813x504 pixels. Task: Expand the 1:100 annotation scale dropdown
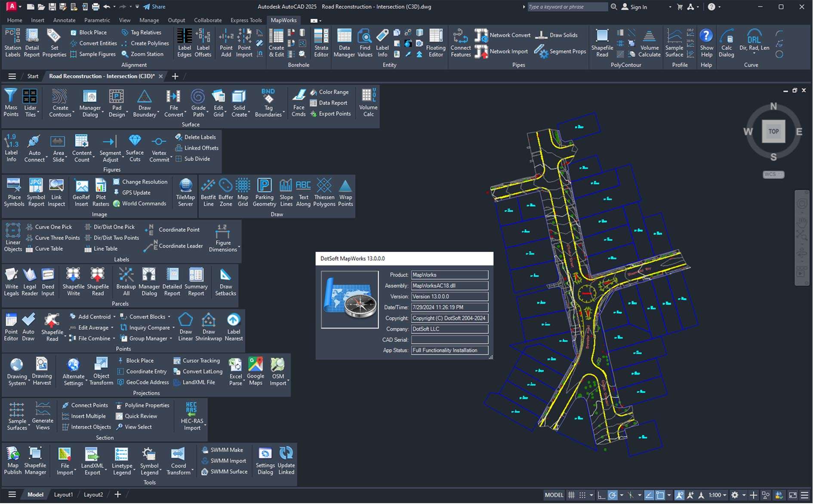click(724, 495)
